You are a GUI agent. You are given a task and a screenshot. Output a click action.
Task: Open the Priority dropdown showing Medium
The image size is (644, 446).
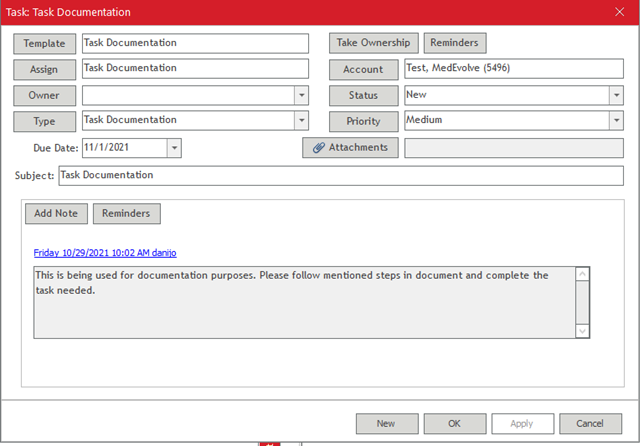[617, 121]
